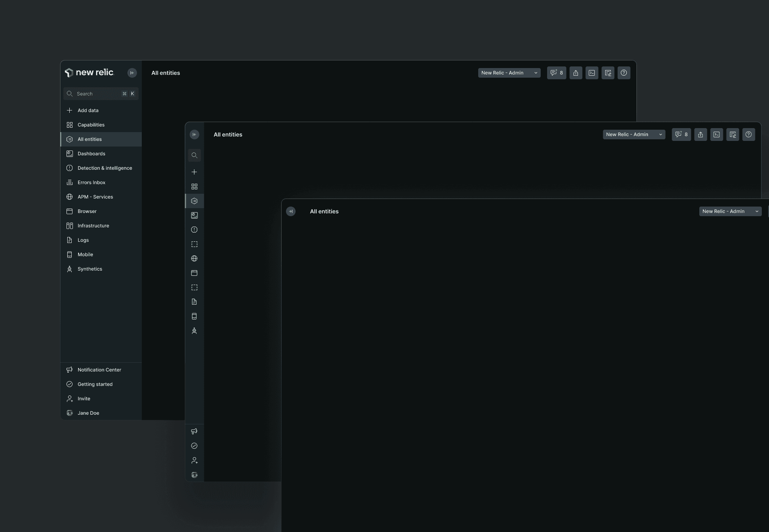This screenshot has height=532, width=769.
Task: Open the query console icon in the first window
Action: click(x=592, y=73)
